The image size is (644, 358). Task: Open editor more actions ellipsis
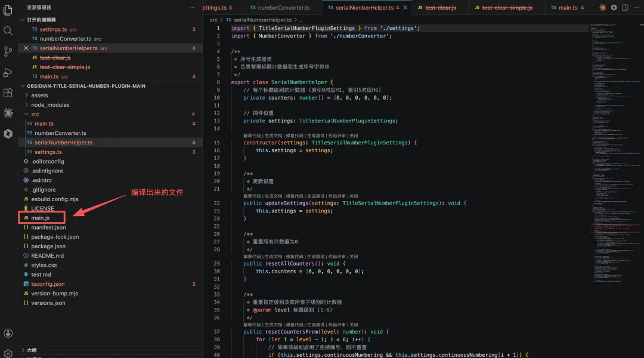point(636,7)
